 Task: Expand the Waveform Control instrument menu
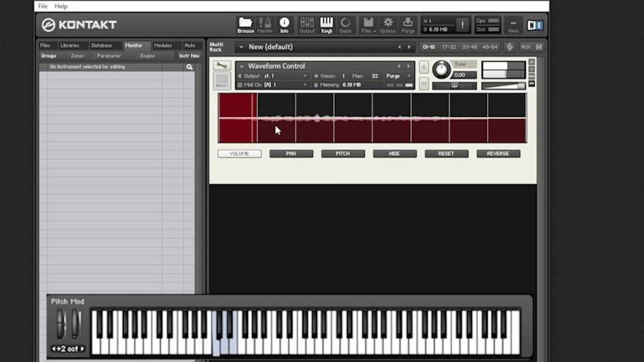click(x=242, y=66)
